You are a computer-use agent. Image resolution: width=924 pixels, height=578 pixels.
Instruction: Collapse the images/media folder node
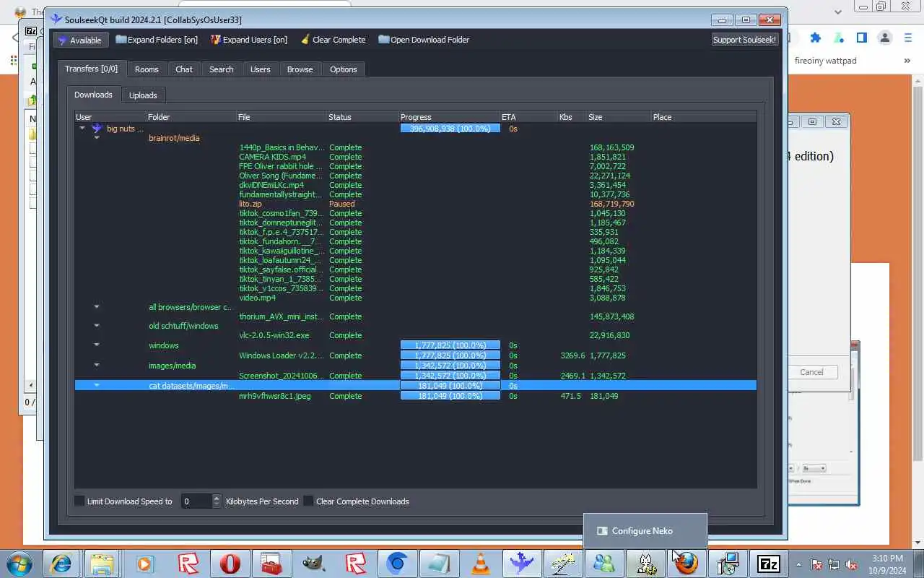click(97, 365)
